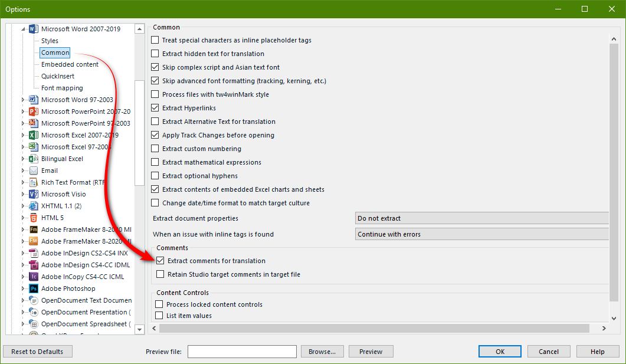Viewport: 626px width, 364px height.
Task: Toggle Skip advanced font formatting checkbox
Action: point(155,81)
